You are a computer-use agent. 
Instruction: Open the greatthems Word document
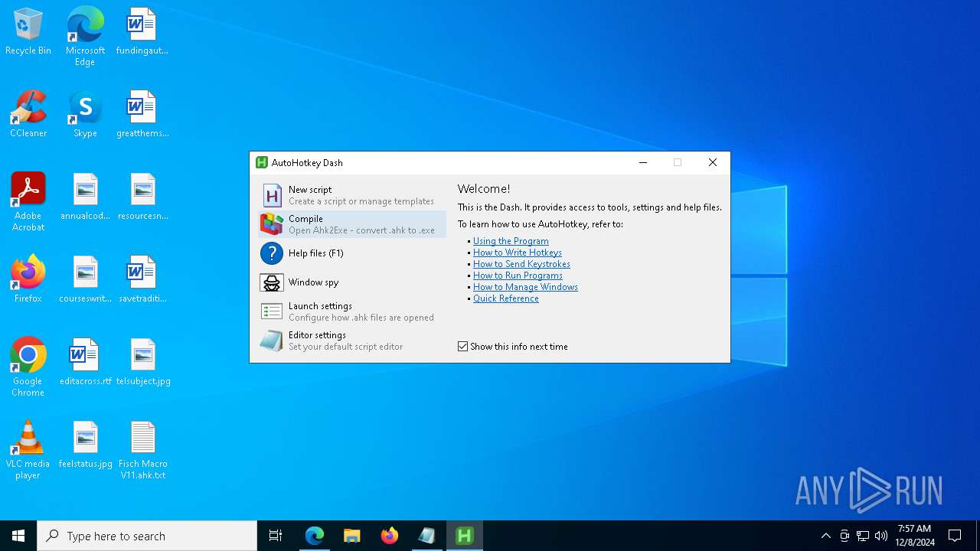[x=142, y=107]
